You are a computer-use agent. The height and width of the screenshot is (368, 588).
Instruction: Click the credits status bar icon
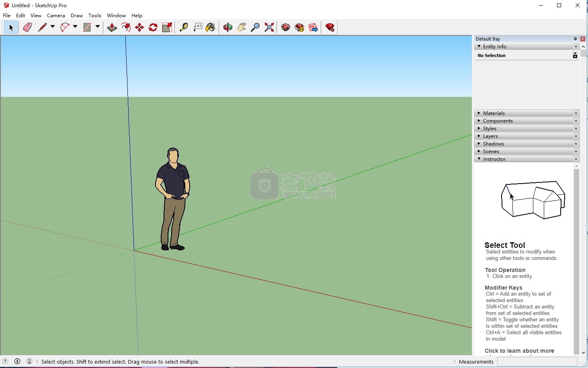[17, 361]
